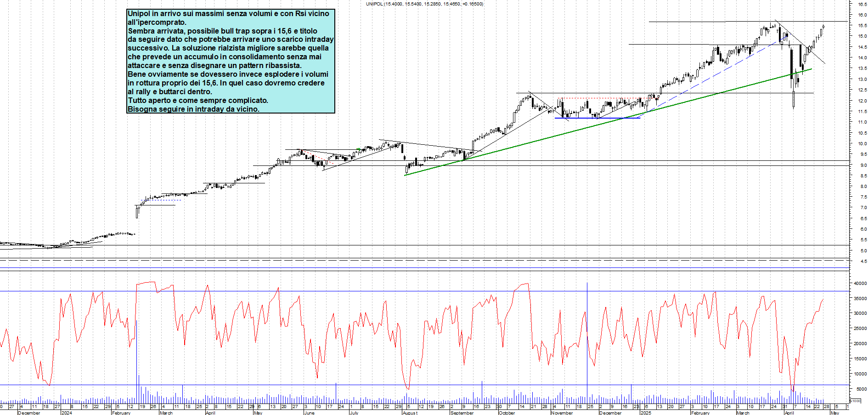Click the July month label

(354, 413)
